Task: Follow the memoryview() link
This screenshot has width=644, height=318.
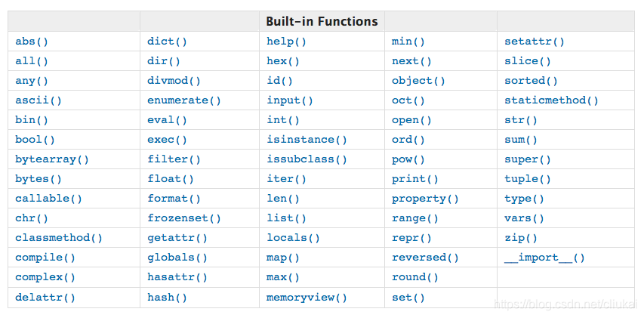Action: (x=307, y=298)
